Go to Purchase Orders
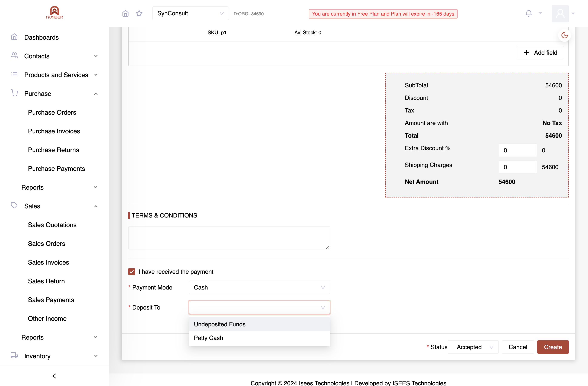 [x=52, y=112]
